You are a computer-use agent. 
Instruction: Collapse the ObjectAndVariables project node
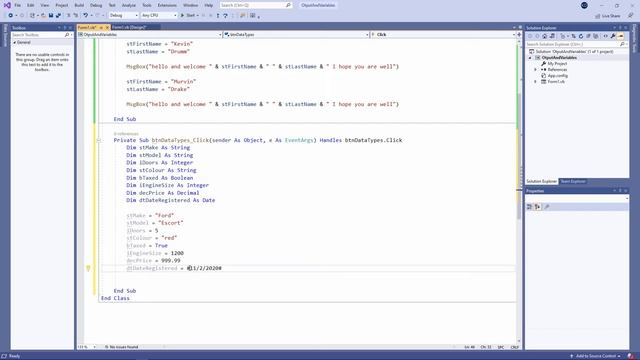(x=530, y=58)
